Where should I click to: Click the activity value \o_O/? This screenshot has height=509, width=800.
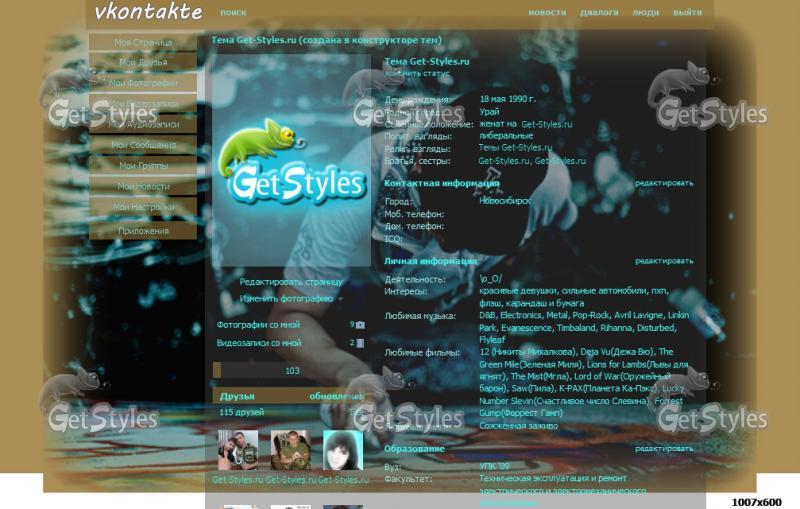490,279
